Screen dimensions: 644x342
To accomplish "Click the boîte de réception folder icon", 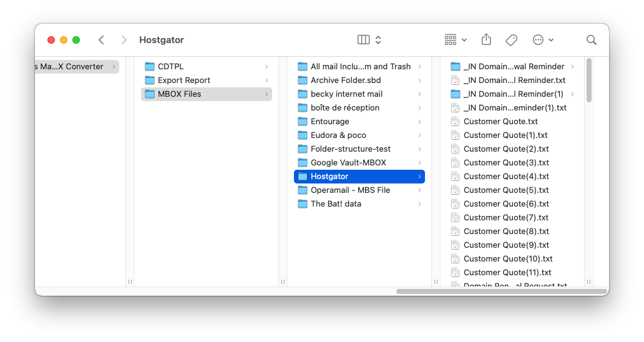I will (303, 107).
